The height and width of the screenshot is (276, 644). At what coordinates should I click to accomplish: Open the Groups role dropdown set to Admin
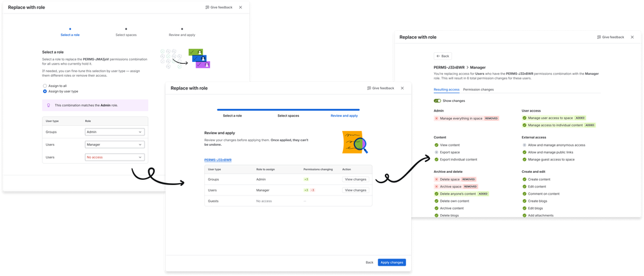pos(115,132)
